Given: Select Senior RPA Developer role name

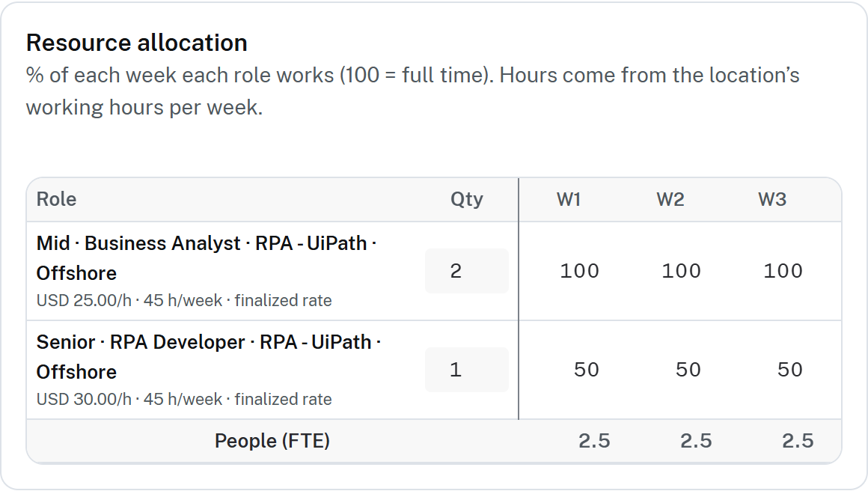Looking at the screenshot, I should coord(209,357).
